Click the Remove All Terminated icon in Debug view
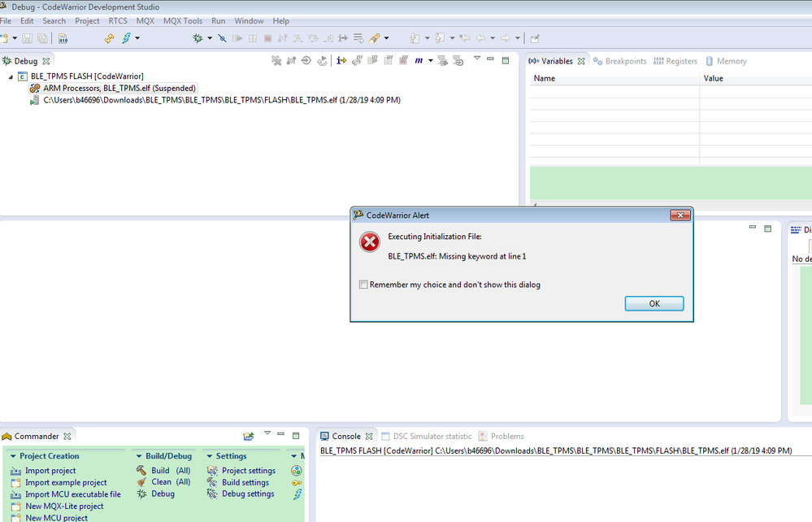812x522 pixels. click(x=276, y=61)
